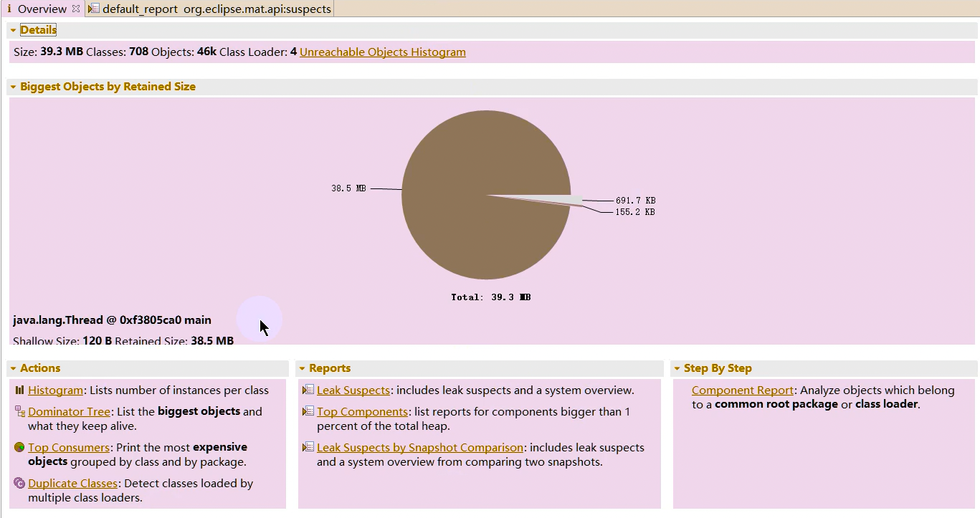Click the Actions section heading
The height and width of the screenshot is (518, 980).
click(40, 368)
